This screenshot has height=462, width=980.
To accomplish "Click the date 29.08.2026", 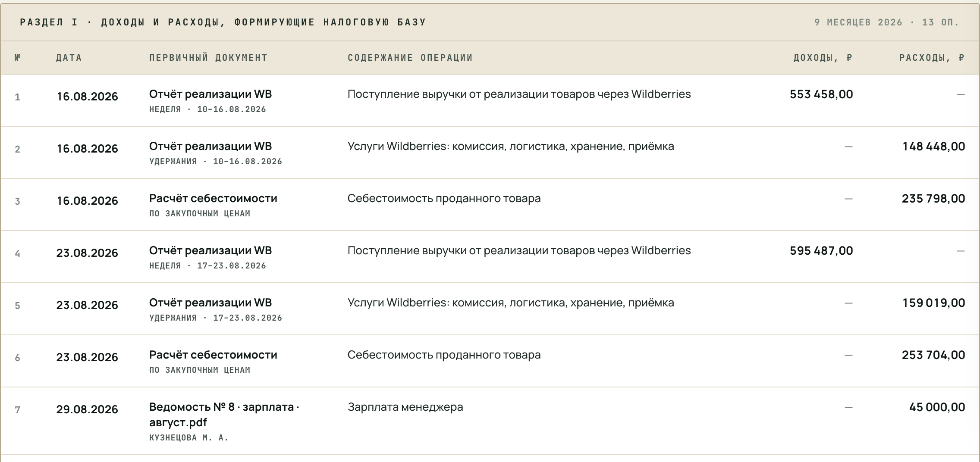I will [x=87, y=409].
